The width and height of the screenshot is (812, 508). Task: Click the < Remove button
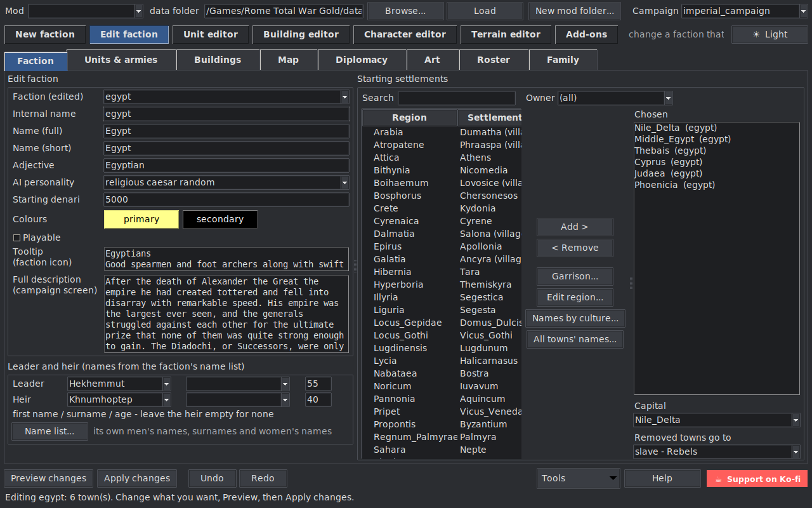click(575, 248)
